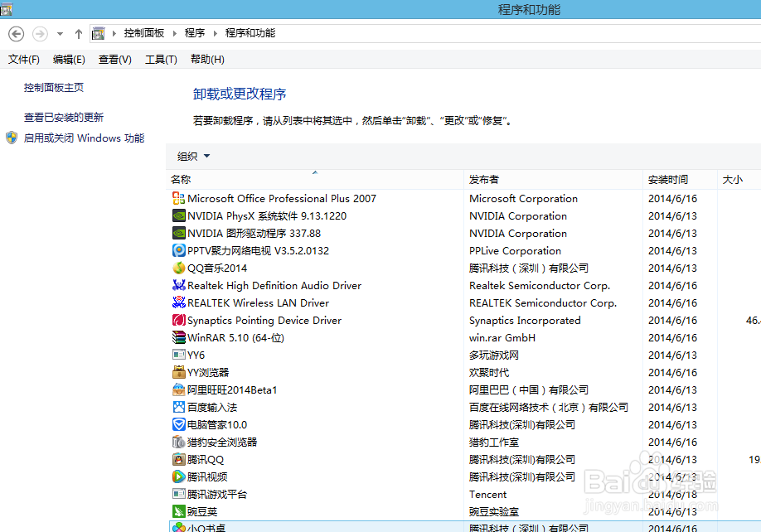Sort by the 发布者 column header

(x=553, y=180)
